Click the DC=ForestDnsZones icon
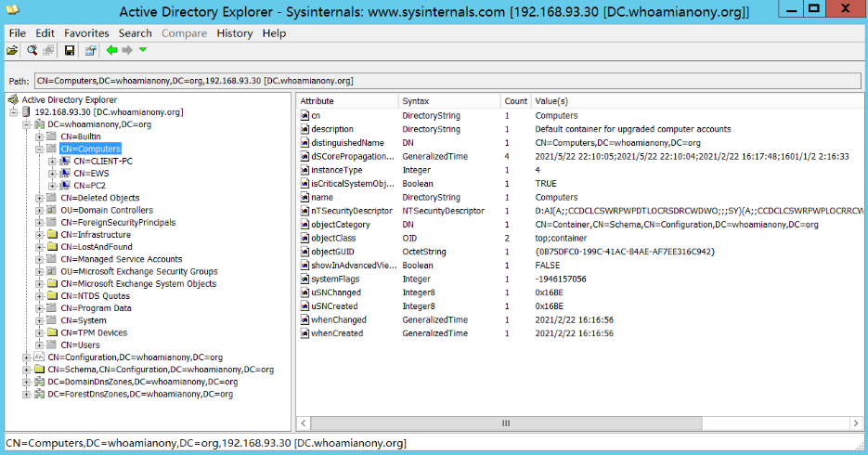Image resolution: width=868 pixels, height=455 pixels. [x=39, y=394]
